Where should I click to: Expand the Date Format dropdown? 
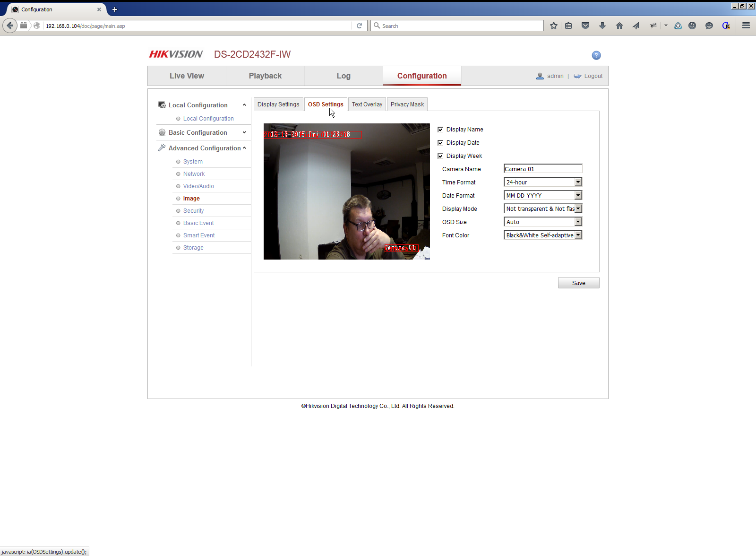[543, 195]
